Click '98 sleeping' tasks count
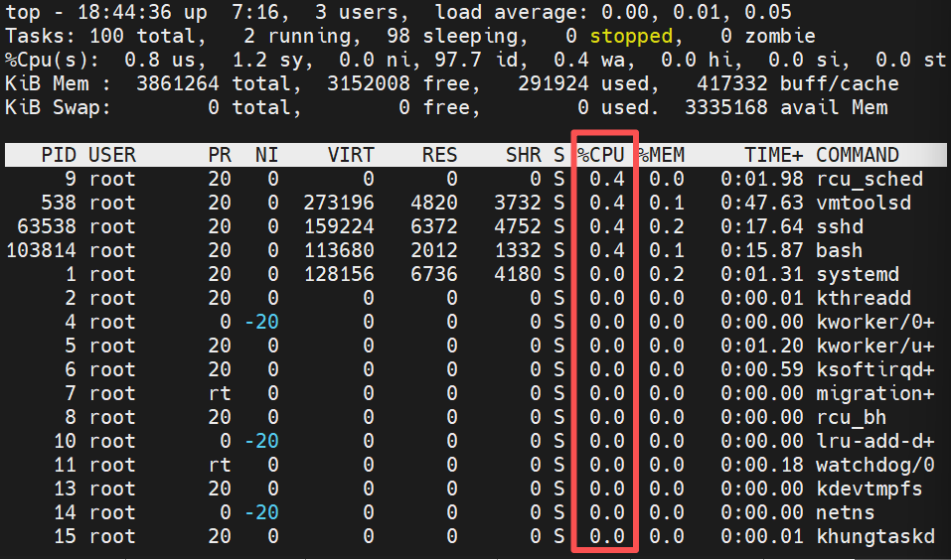Viewport: 951px width, 560px height. tap(458, 36)
